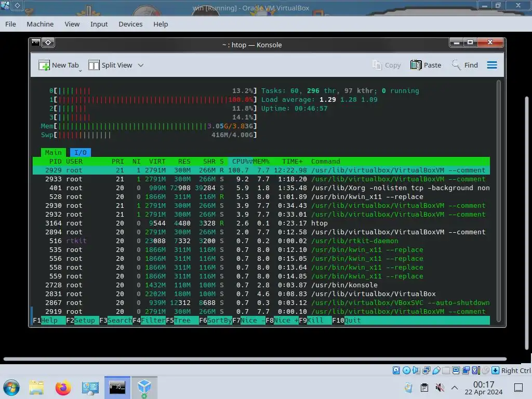Click the display status icon in VirtualBox

pos(456,370)
